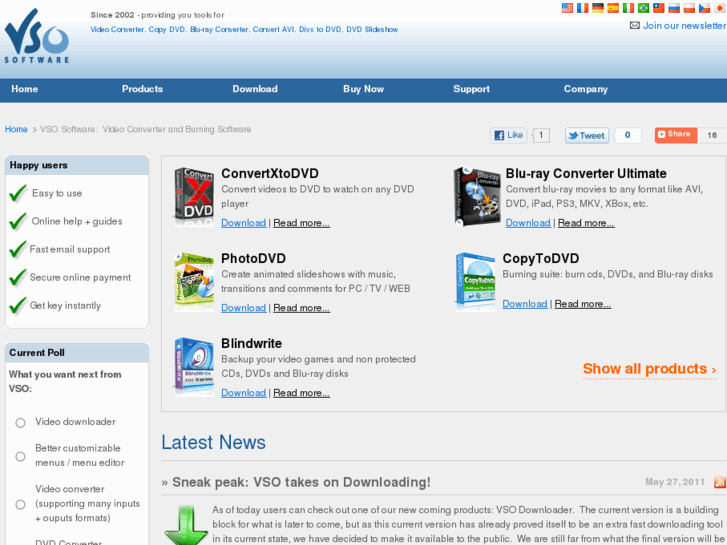Switch language with the US flag

point(567,8)
